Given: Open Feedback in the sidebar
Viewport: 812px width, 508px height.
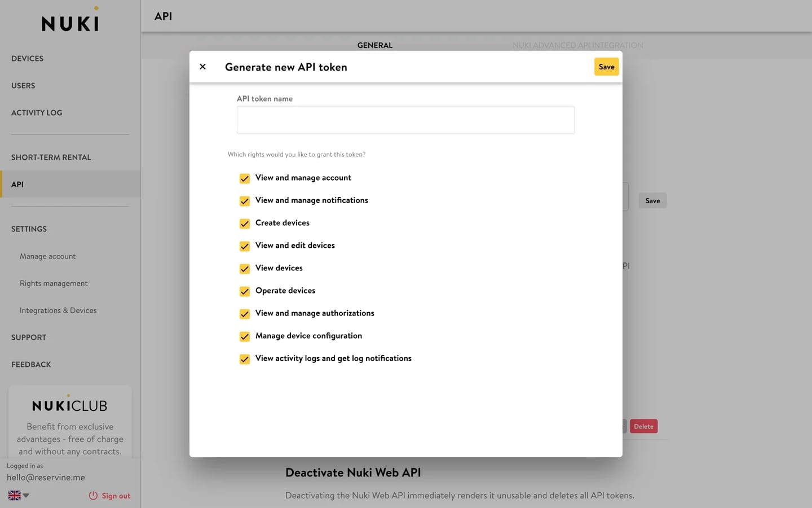Looking at the screenshot, I should click(x=31, y=365).
